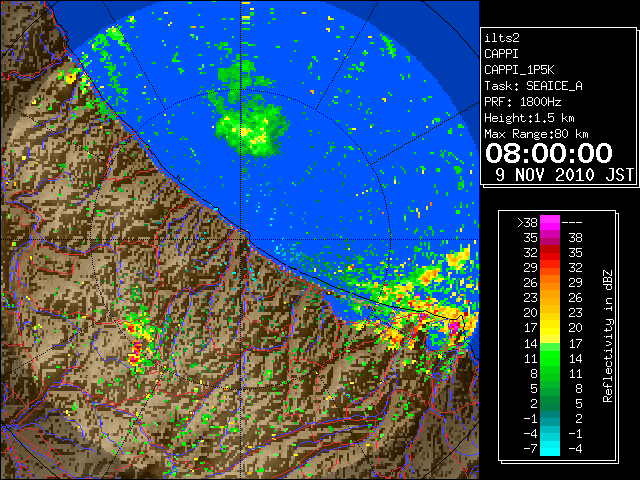Viewport: 640px width, 480px height.
Task: Click the 'Task: SEAICE_A' line
Action: point(533,86)
